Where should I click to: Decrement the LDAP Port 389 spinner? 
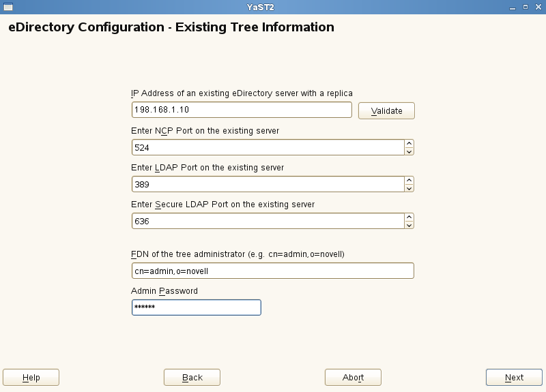tap(409, 189)
